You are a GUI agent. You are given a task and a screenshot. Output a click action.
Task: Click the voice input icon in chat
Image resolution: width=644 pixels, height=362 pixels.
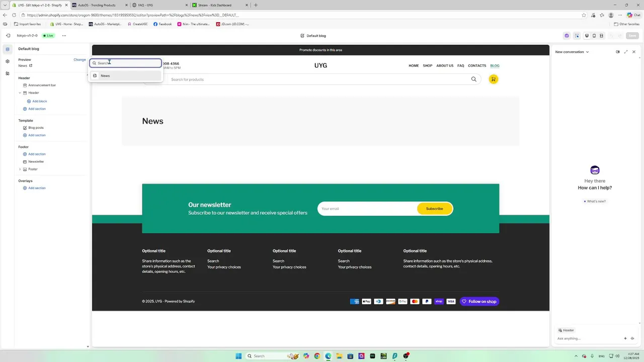point(632,338)
